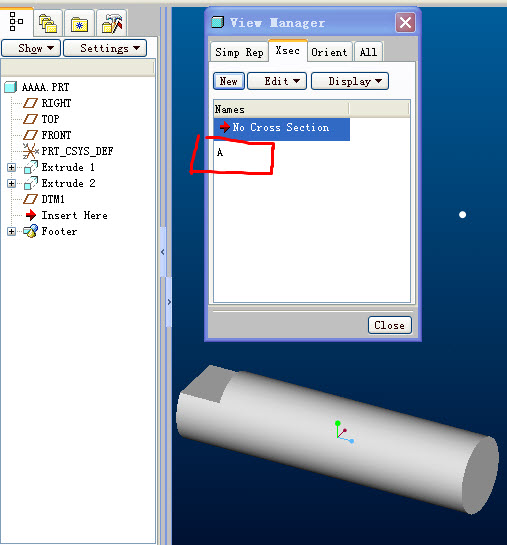The image size is (507, 545).
Task: Click the Extrude 2 feature icon
Action: (31, 183)
